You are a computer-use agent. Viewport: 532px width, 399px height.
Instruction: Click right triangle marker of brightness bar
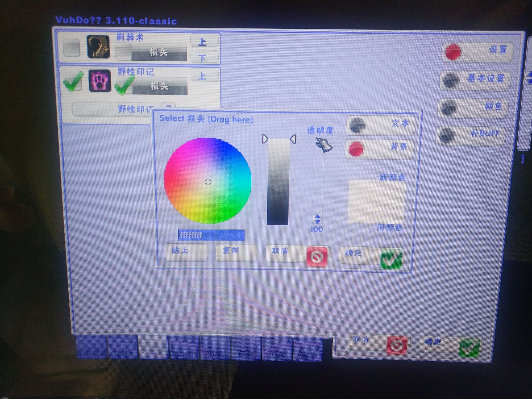click(293, 139)
